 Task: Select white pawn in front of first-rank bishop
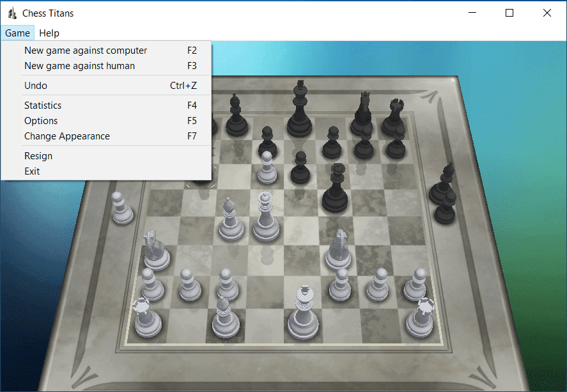[x=228, y=285]
